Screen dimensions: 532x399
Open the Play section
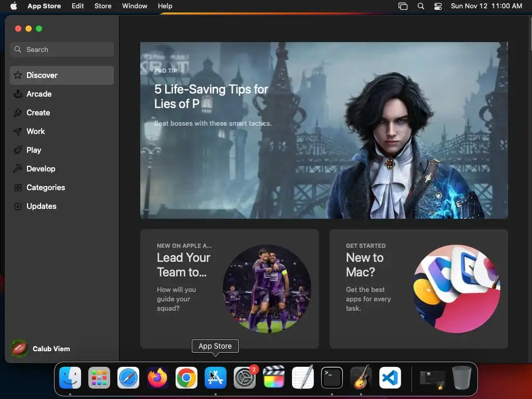point(62,150)
